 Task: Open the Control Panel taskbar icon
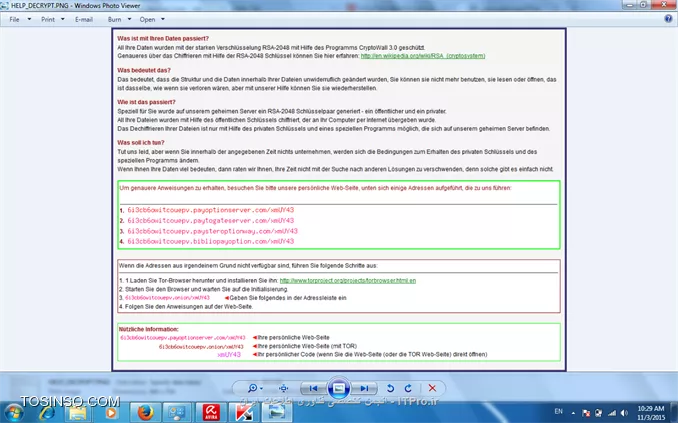pyautogui.click(x=176, y=413)
